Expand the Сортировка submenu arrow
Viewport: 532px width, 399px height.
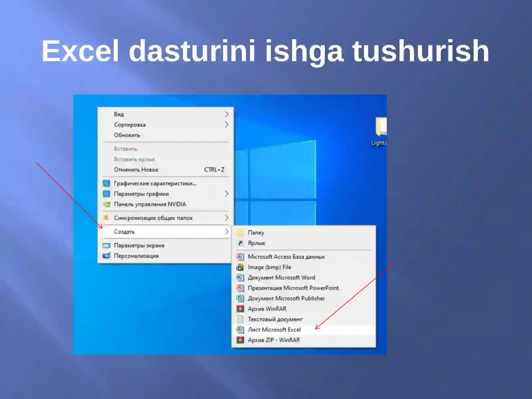(x=226, y=124)
